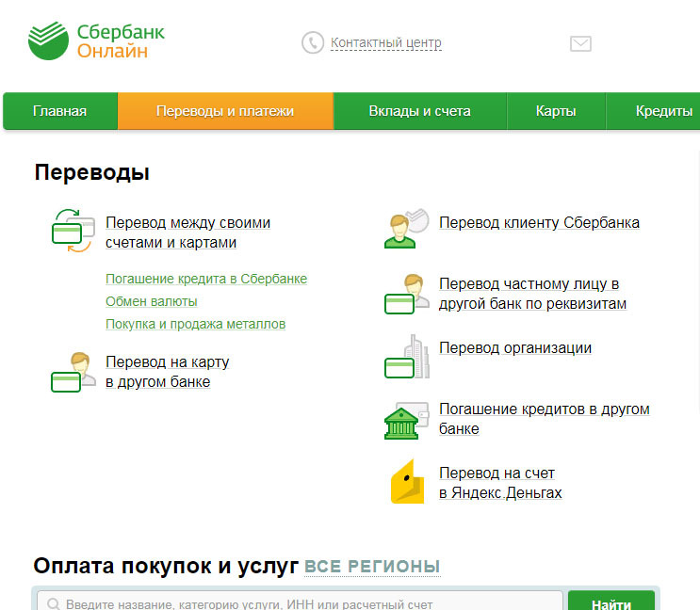Image resolution: width=700 pixels, height=610 pixels.
Task: Click the green bank icon for loan repayment
Action: (x=406, y=421)
